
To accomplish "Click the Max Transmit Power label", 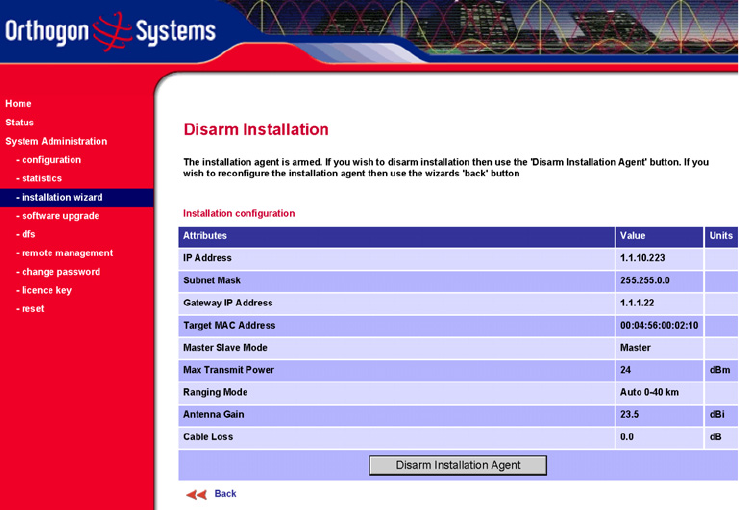I will coord(229,370).
